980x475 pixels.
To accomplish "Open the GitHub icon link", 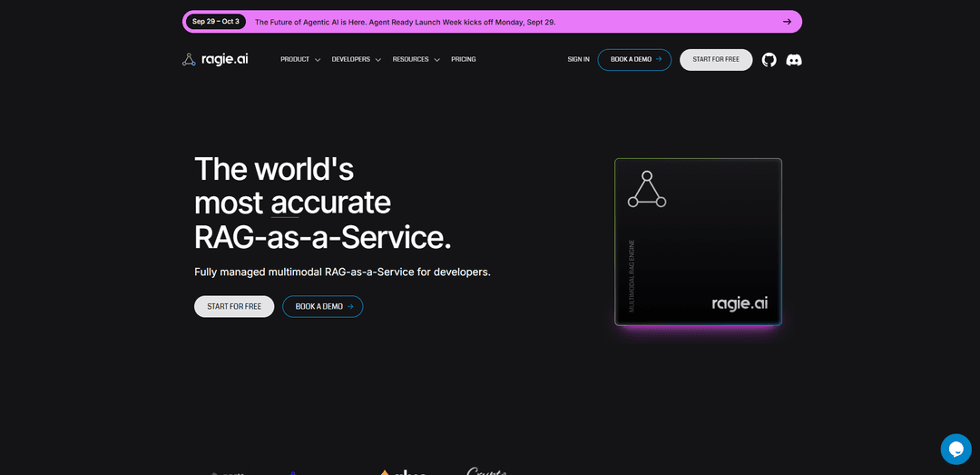I will click(x=769, y=59).
